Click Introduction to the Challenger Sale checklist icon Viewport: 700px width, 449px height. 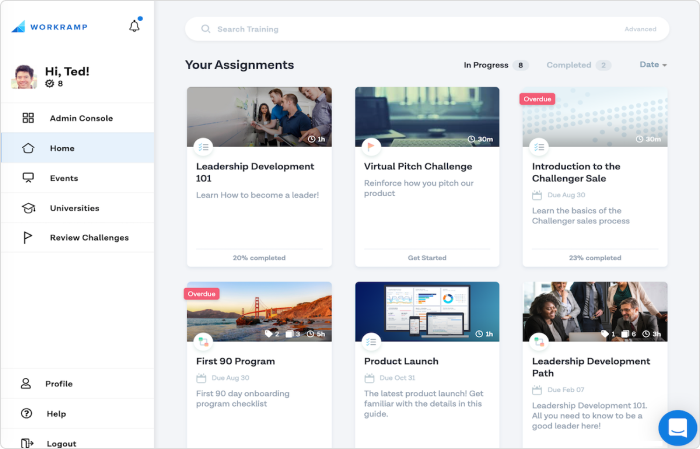539,147
